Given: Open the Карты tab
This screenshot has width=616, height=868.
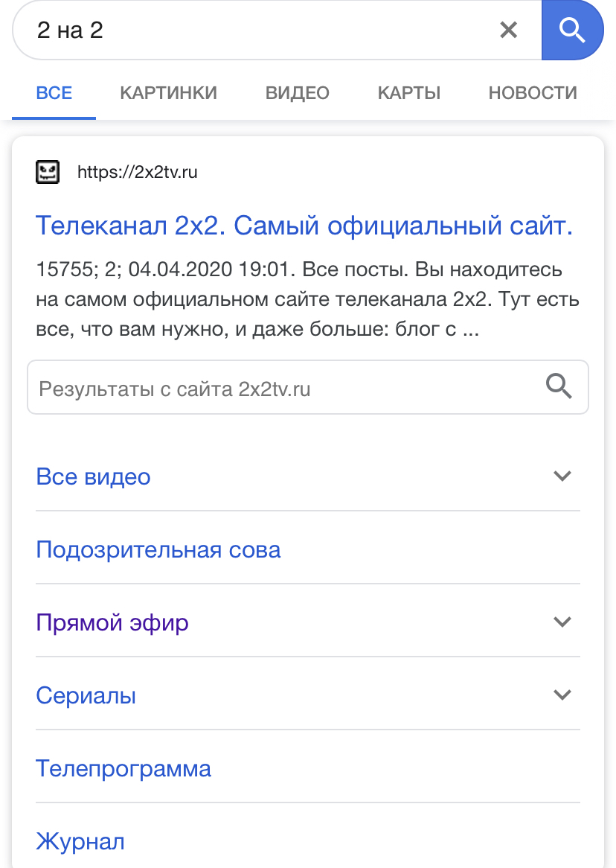Looking at the screenshot, I should click(409, 93).
